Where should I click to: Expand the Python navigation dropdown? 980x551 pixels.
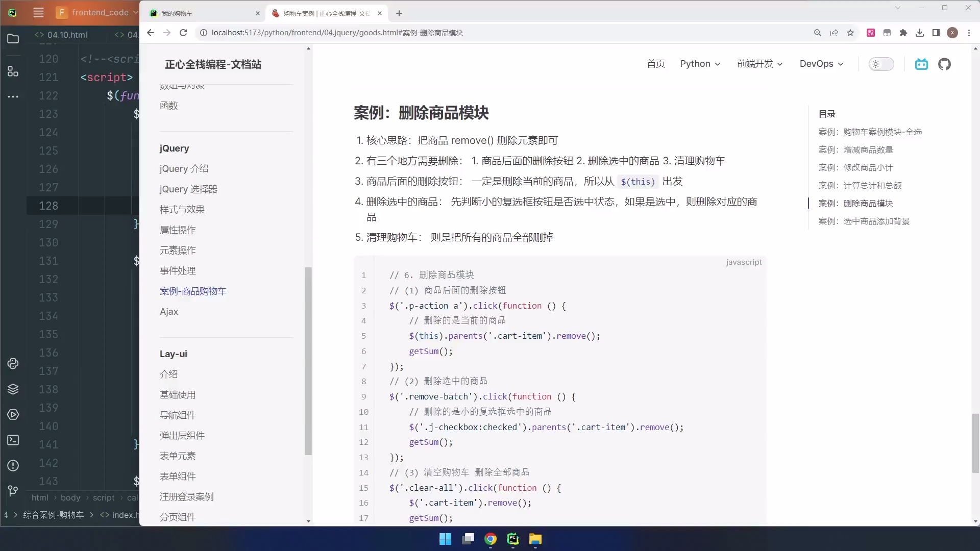pos(700,64)
